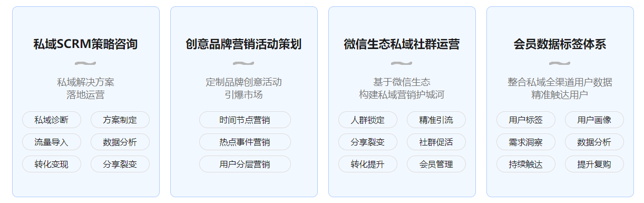Select the 提升复购 pill
The width and height of the screenshot is (644, 203).
tap(594, 164)
